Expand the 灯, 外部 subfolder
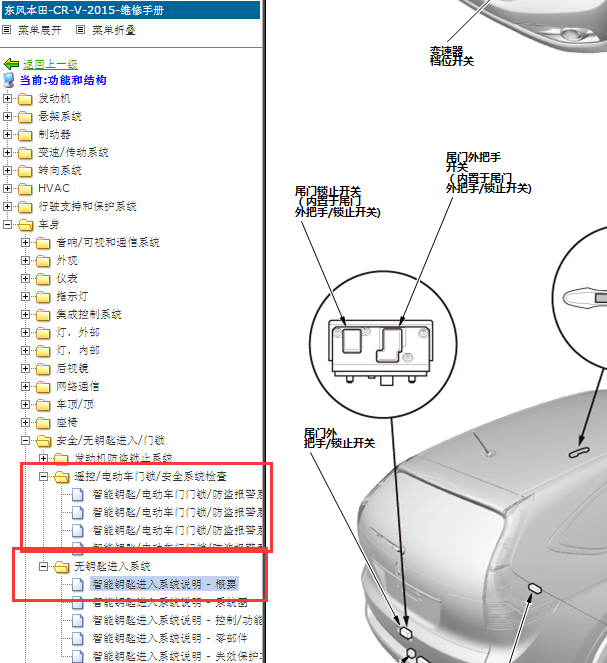 [x=25, y=332]
